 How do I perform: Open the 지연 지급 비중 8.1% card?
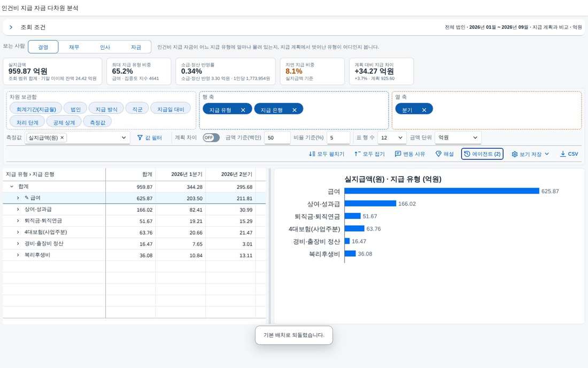coord(312,71)
